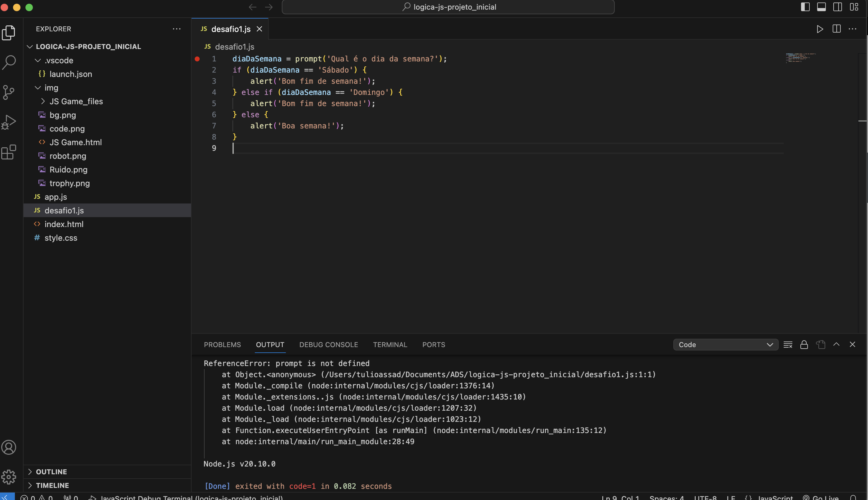Screen dimensions: 868x500
Task: Open output log in editor
Action: [x=820, y=344]
